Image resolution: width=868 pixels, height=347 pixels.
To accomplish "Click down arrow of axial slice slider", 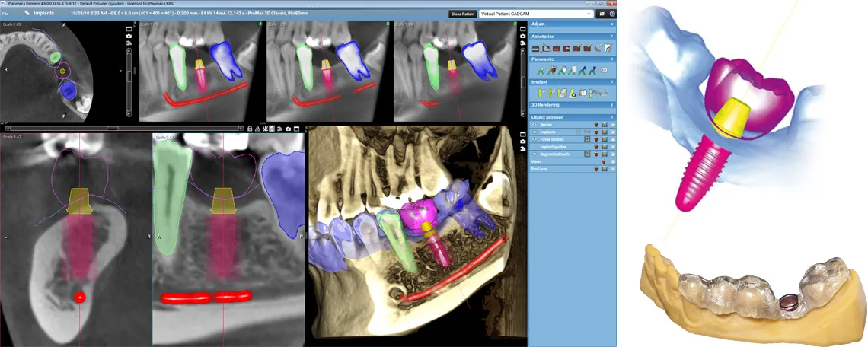I will 129,114.
